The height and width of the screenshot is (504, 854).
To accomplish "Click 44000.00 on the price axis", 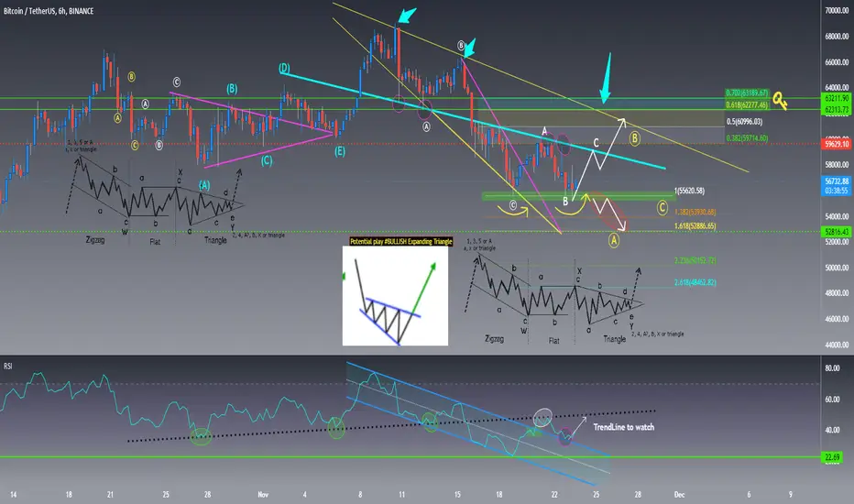I will tap(837, 345).
